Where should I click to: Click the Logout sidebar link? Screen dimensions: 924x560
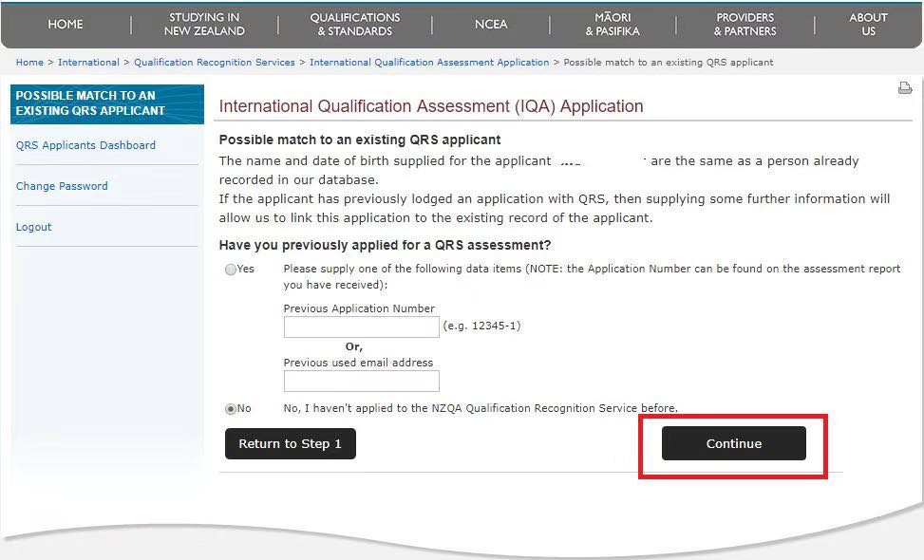[34, 227]
